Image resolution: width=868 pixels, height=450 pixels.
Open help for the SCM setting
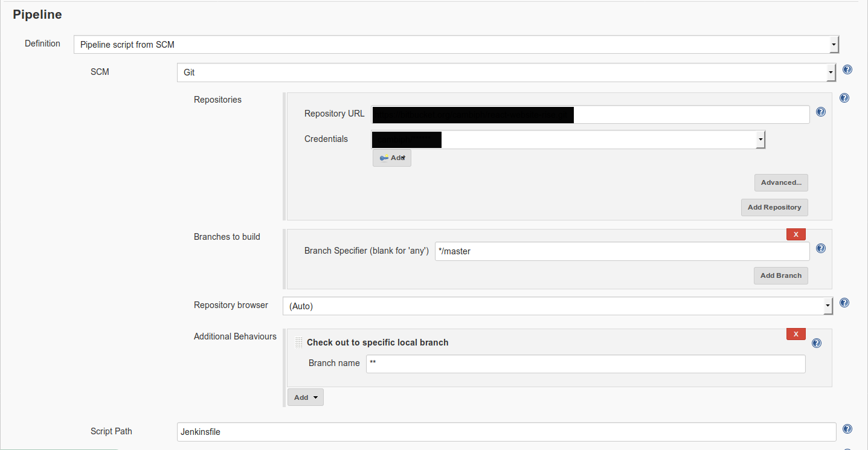[x=847, y=70]
